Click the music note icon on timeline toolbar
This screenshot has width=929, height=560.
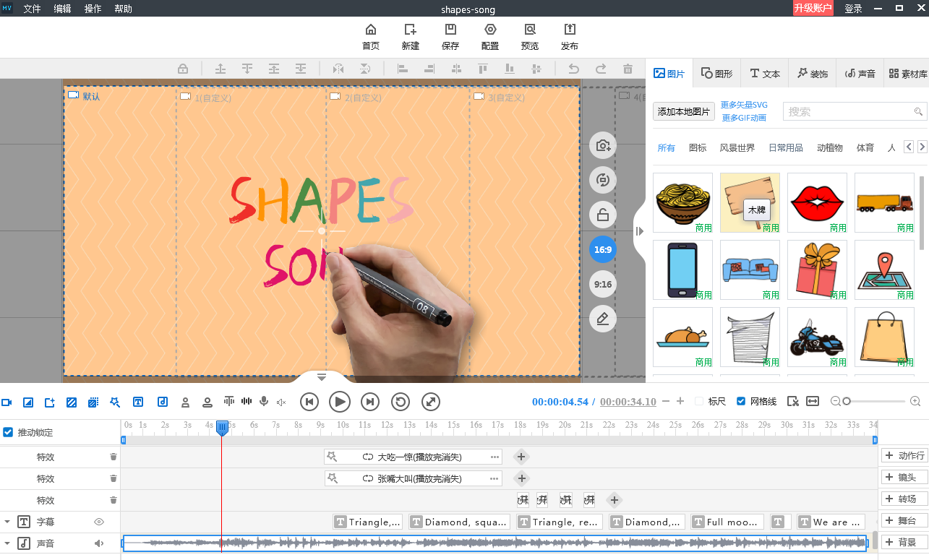pyautogui.click(x=163, y=402)
